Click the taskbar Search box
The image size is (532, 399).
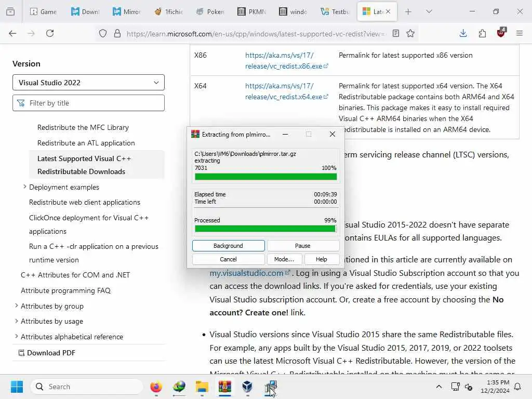point(87,387)
